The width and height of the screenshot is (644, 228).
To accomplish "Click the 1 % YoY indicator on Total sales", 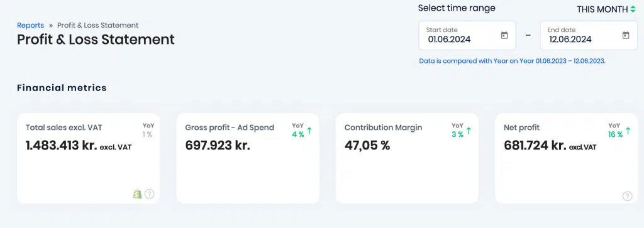I will tap(147, 134).
